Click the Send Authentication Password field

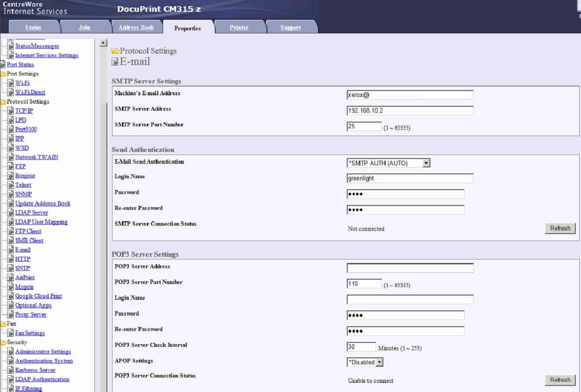406,194
